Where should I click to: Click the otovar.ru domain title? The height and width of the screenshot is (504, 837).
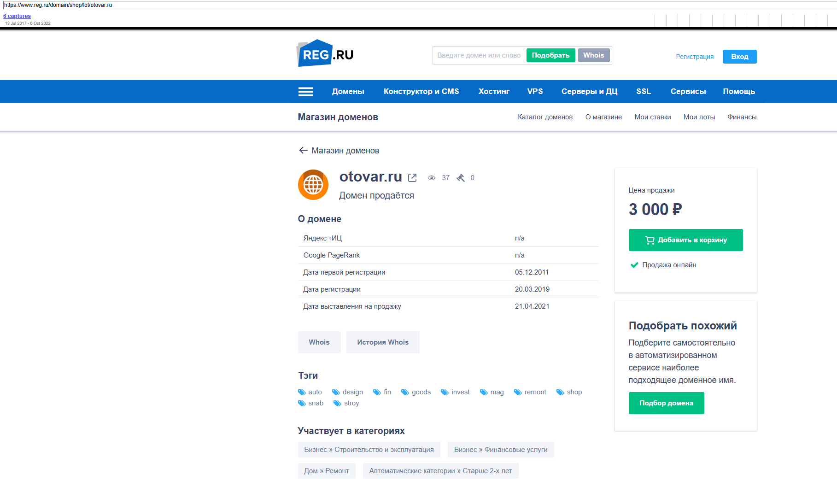pos(371,177)
